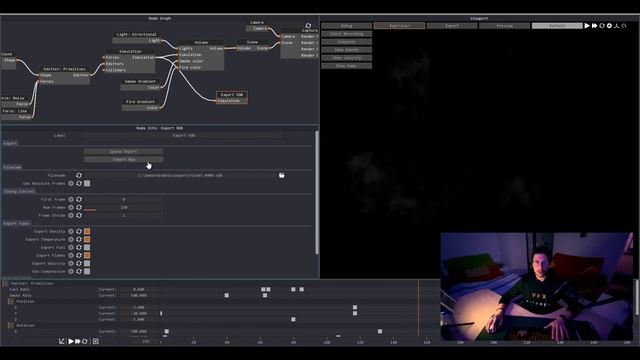Viewport: 640px width, 360px height.
Task: Click the Label text field
Action: [x=184, y=136]
